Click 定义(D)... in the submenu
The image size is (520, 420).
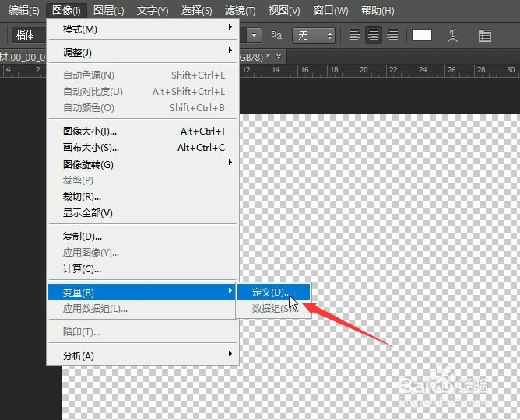point(273,292)
